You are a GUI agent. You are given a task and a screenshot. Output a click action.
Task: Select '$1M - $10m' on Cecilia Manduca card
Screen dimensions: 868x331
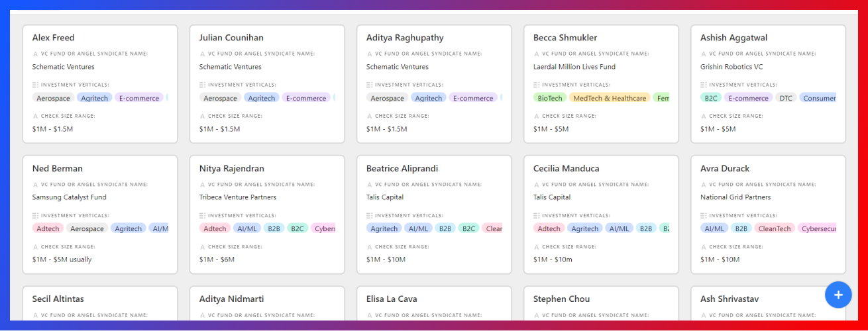[553, 260]
